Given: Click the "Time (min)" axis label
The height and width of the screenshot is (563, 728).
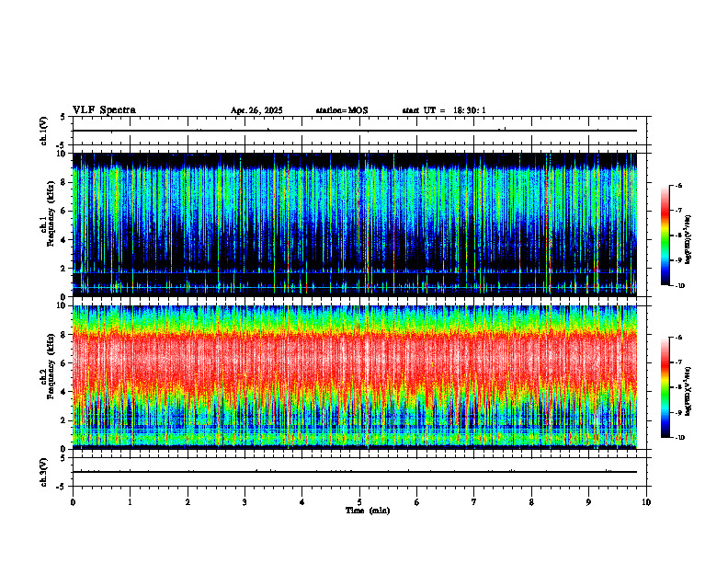Looking at the screenshot, I should pyautogui.click(x=368, y=511).
